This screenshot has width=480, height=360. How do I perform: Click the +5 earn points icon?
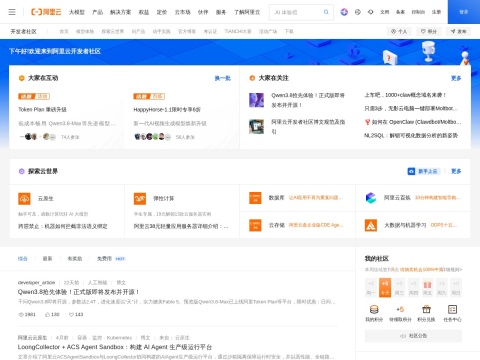400,309
